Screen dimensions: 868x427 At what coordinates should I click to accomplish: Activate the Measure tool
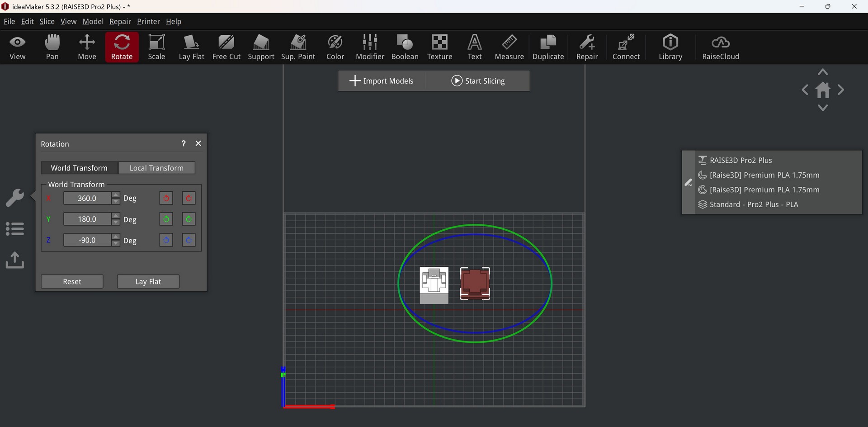509,47
